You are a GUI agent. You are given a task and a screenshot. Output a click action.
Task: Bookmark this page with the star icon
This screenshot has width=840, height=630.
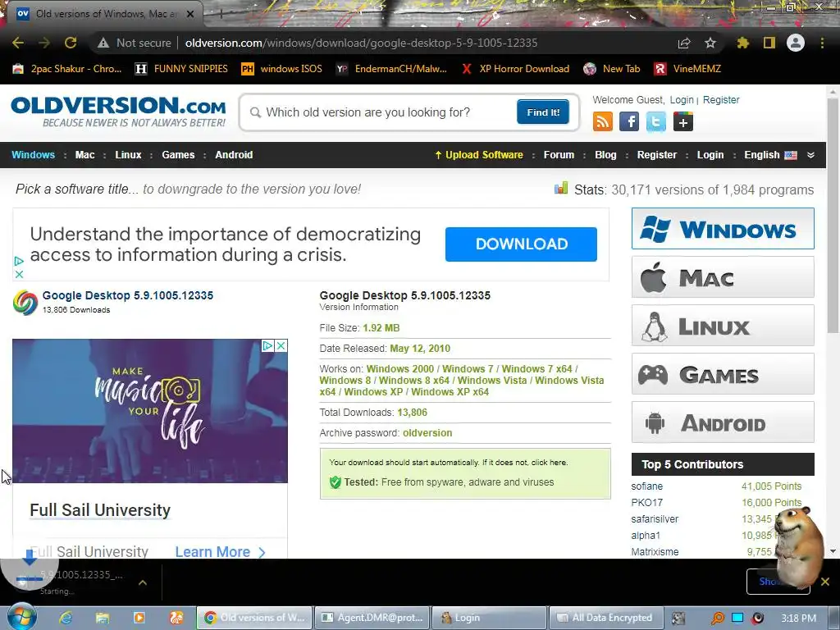pos(710,43)
